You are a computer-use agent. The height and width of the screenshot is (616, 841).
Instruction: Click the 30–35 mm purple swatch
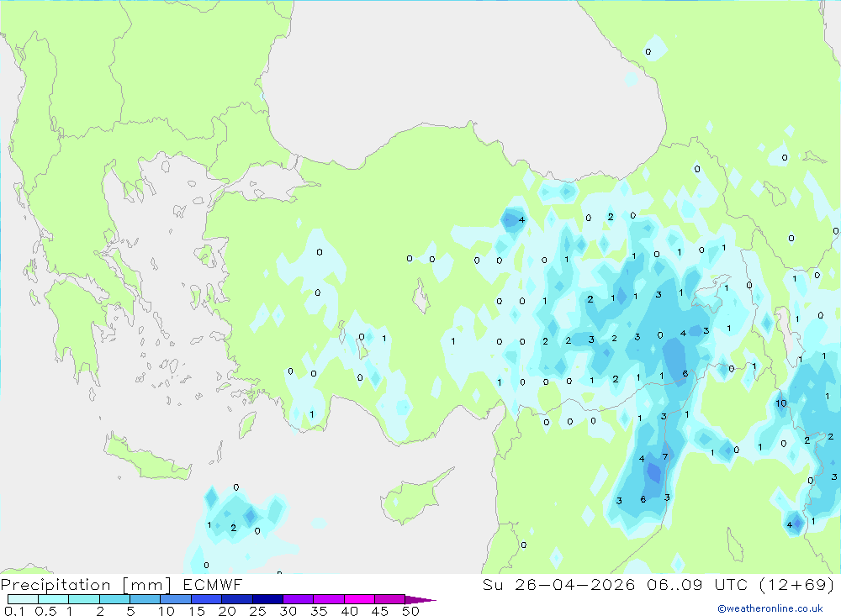tap(299, 599)
